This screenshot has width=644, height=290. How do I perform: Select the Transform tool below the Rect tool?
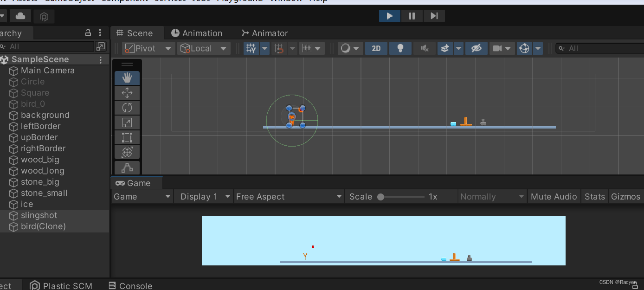(x=127, y=152)
